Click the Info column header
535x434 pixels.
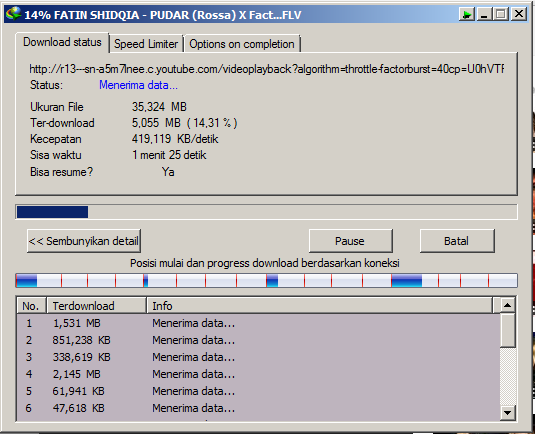(320, 306)
